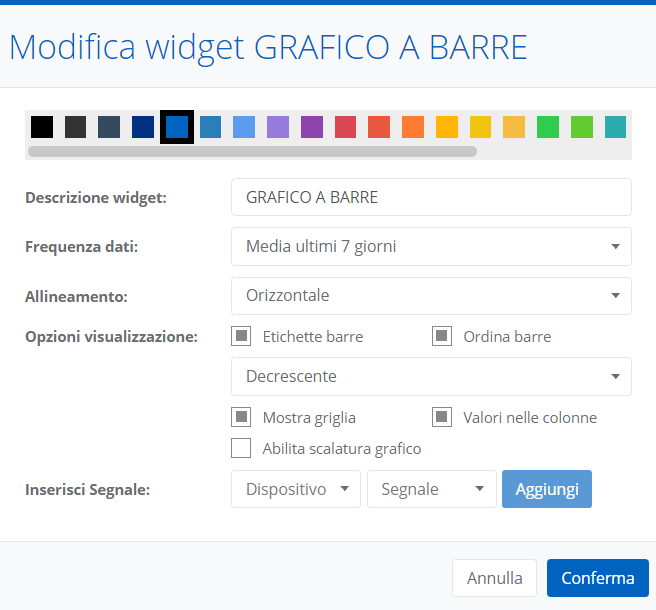Open the Dispositivo dropdown
656x610 pixels.
pyautogui.click(x=296, y=489)
